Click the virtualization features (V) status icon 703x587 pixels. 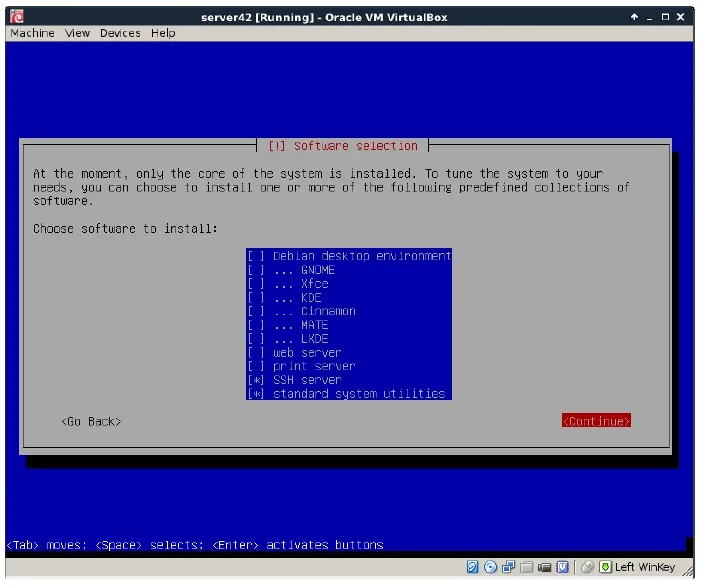(562, 567)
